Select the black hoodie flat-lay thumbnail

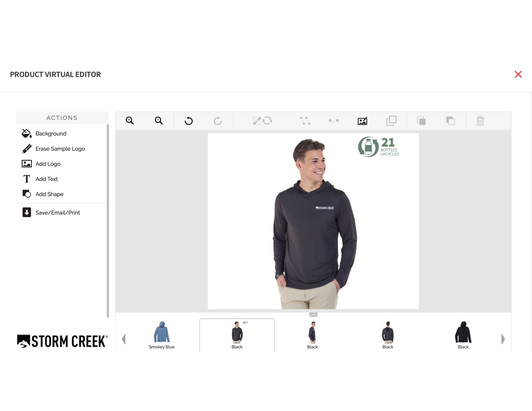463,335
